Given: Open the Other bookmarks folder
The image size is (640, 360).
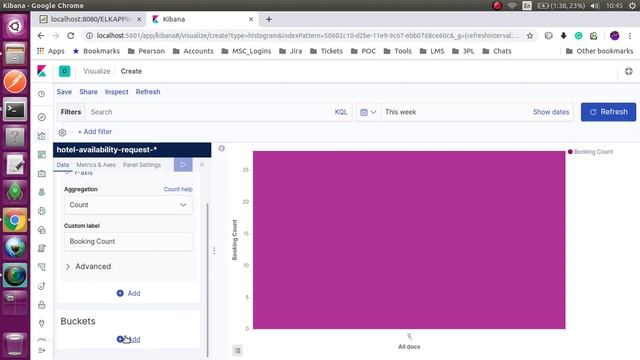Looking at the screenshot, I should click(599, 51).
